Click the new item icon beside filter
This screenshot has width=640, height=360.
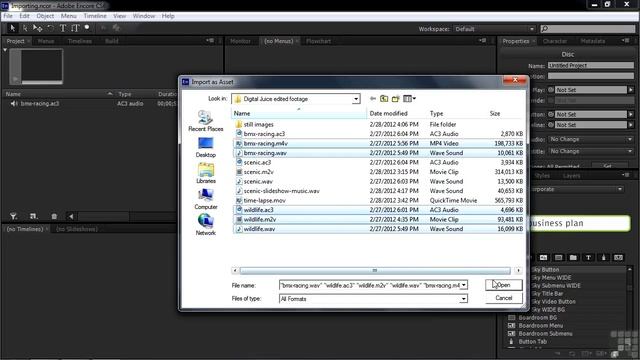pyautogui.click(x=33, y=216)
